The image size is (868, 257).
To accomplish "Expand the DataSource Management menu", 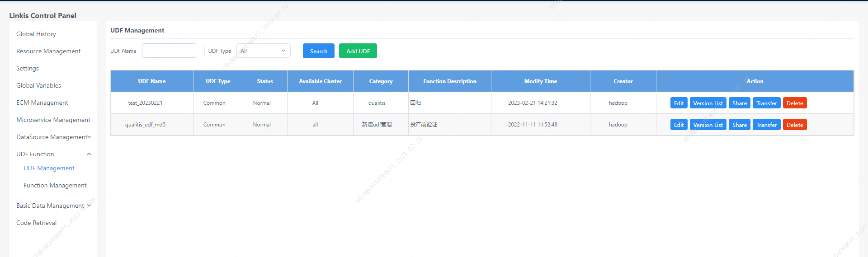I will click(x=53, y=137).
